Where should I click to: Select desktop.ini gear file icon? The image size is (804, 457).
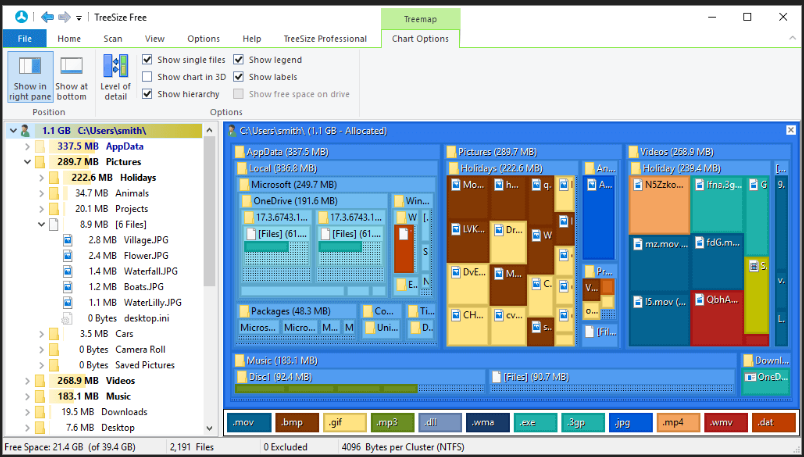(66, 319)
